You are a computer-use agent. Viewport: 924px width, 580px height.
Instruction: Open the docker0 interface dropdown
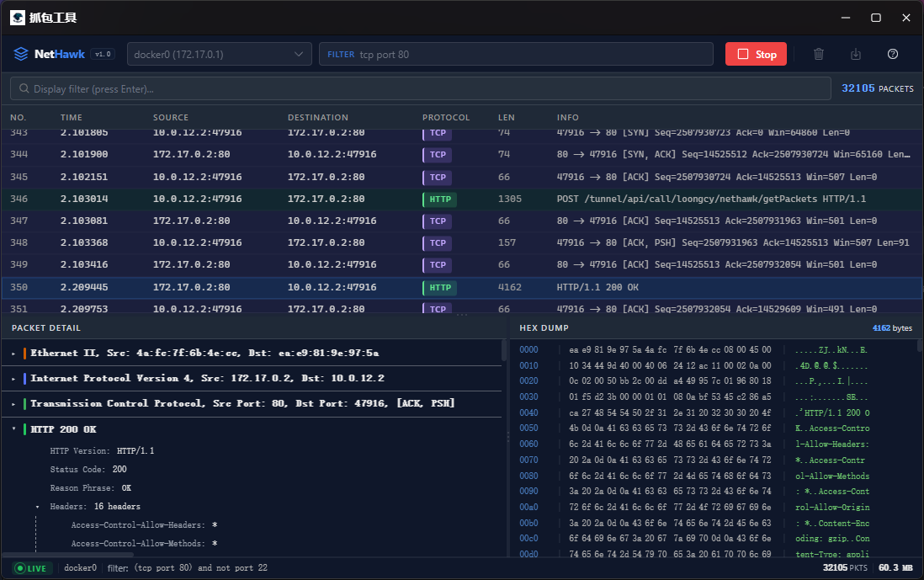219,54
